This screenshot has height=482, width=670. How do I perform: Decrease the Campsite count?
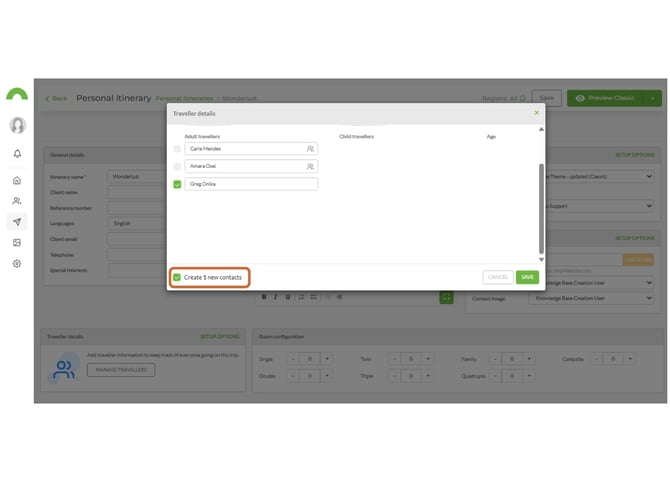pos(596,359)
